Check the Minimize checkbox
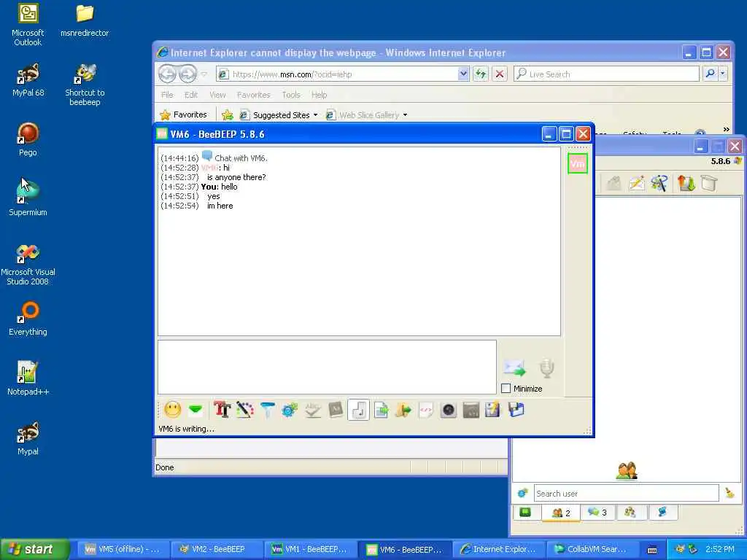The image size is (747, 560). click(x=506, y=389)
